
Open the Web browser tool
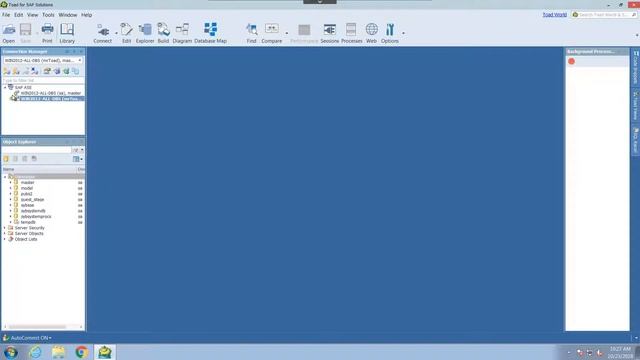pyautogui.click(x=371, y=33)
